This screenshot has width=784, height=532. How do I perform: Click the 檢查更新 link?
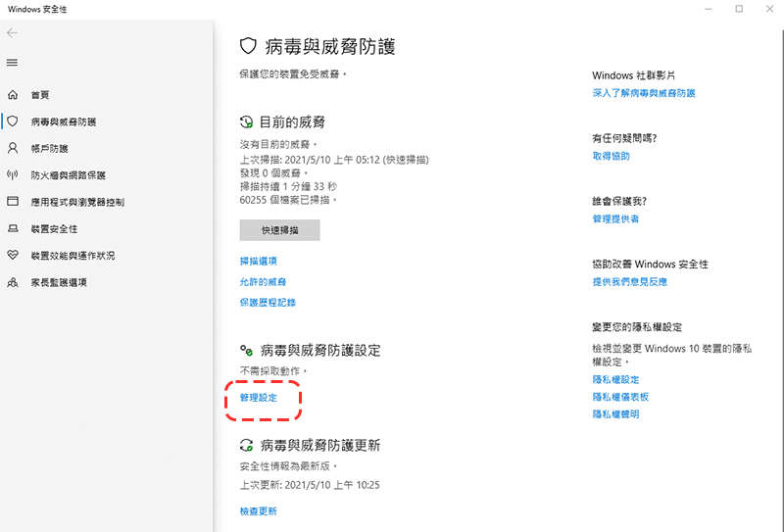pos(258,511)
